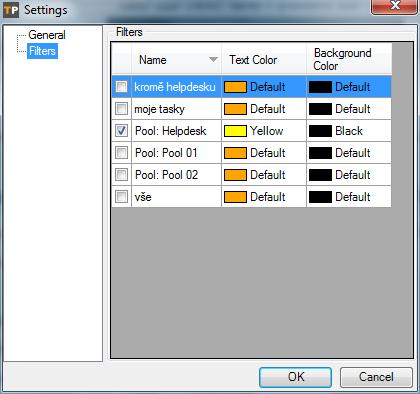Click Default background label for Pool: Pool 02
Image resolution: width=420 pixels, height=394 pixels.
[353, 175]
